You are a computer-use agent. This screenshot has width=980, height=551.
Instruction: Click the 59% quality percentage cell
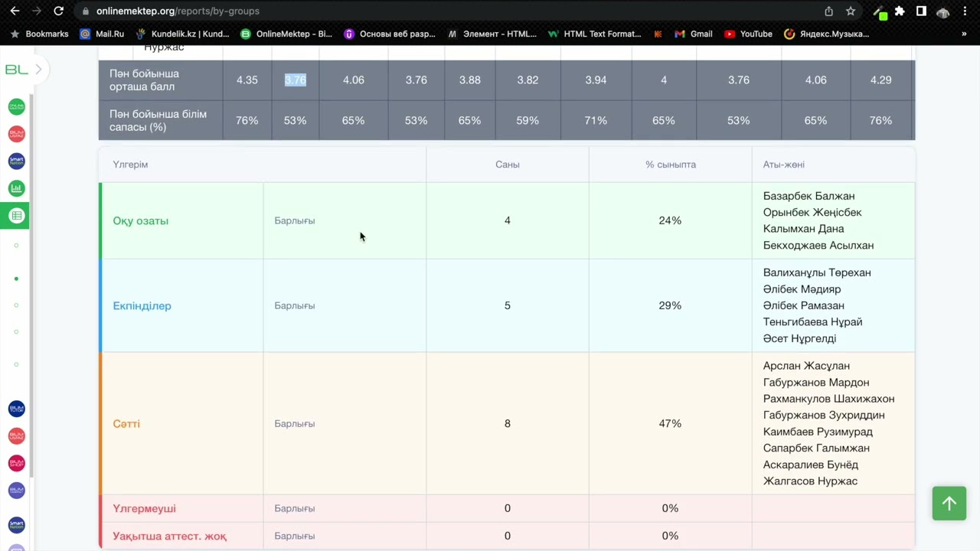[x=528, y=120]
